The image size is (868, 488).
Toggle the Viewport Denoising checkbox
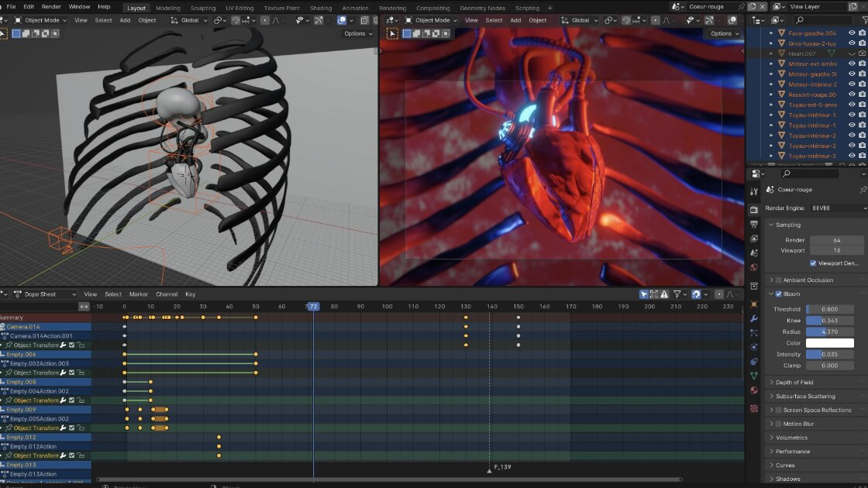[x=813, y=263]
